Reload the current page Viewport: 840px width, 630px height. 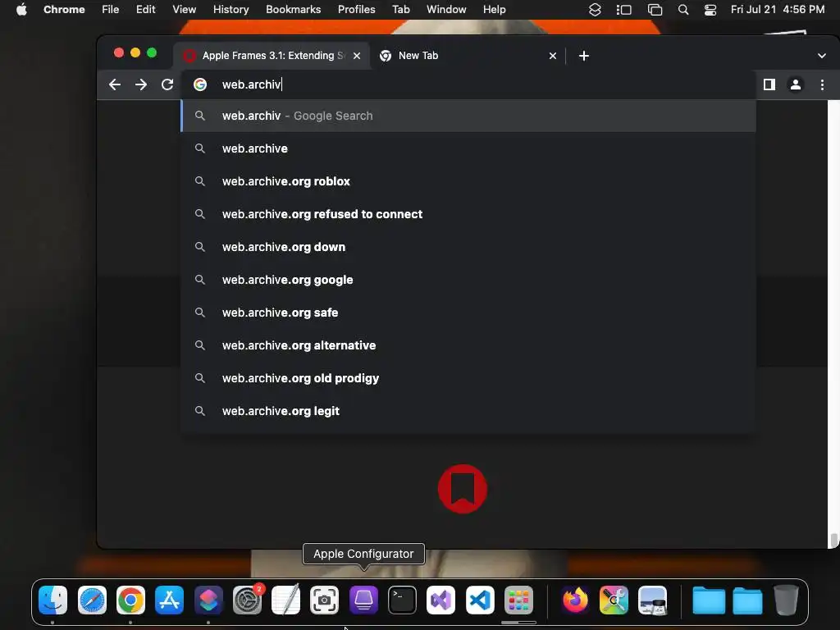click(x=167, y=84)
